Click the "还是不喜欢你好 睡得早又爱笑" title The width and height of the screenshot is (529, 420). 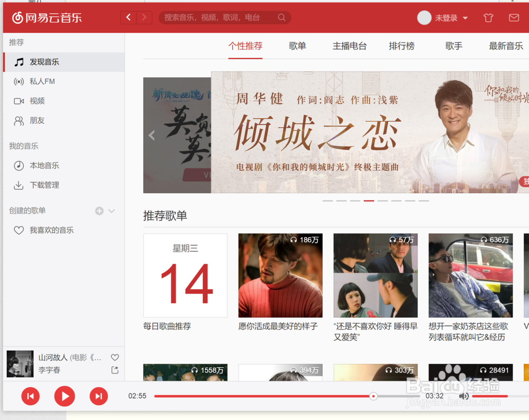click(x=376, y=332)
